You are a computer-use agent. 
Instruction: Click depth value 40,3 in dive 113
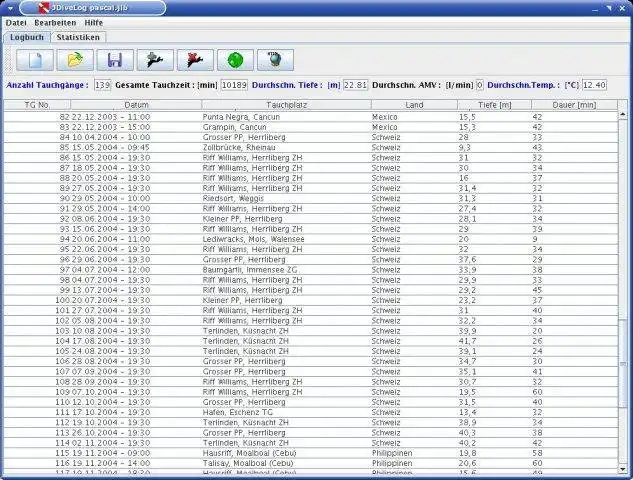[x=467, y=433]
